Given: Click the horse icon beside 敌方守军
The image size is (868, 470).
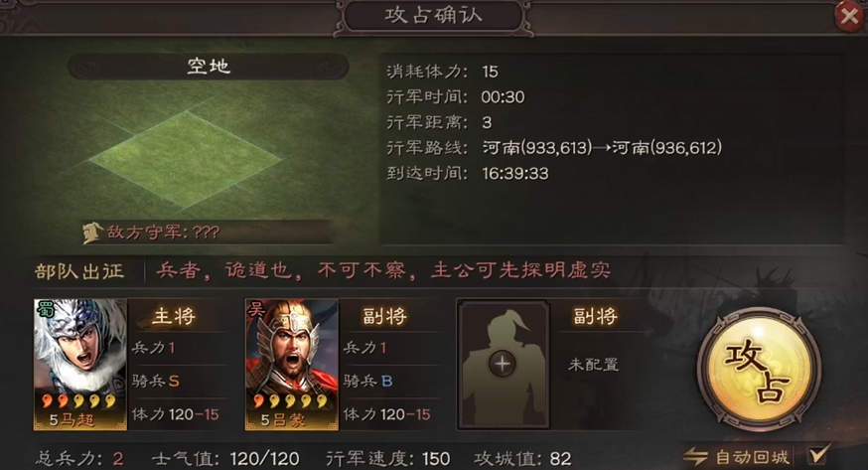Looking at the screenshot, I should 92,233.
